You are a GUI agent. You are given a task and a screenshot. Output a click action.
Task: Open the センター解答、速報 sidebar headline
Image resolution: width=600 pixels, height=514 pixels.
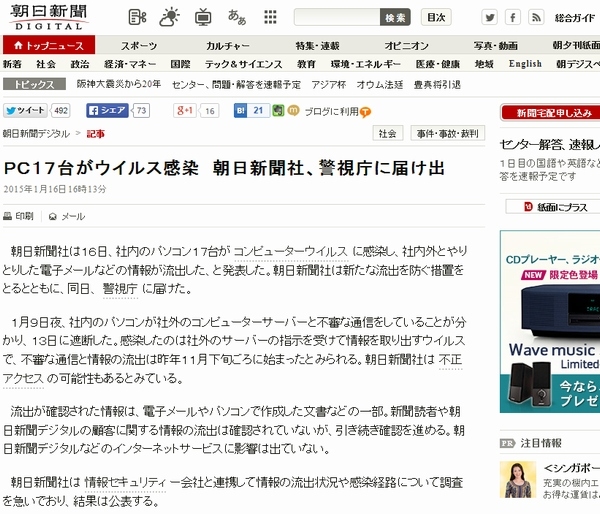coord(550,145)
